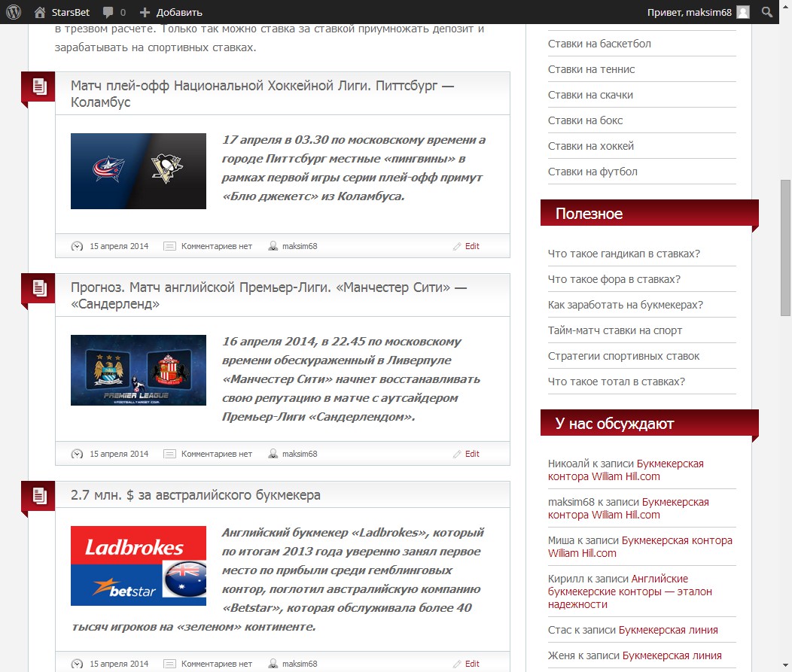Click author icon in Манчестер Сити post footer

[x=273, y=453]
